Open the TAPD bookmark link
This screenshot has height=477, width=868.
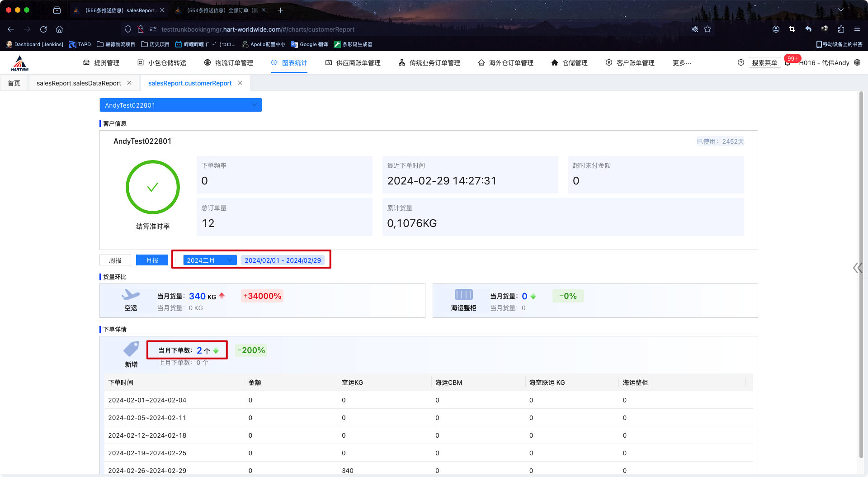80,44
